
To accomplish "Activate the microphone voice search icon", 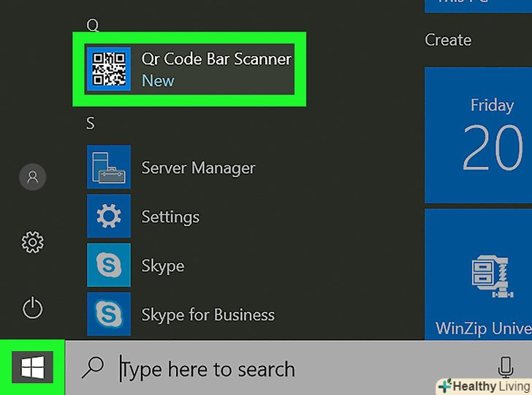I will 504,368.
